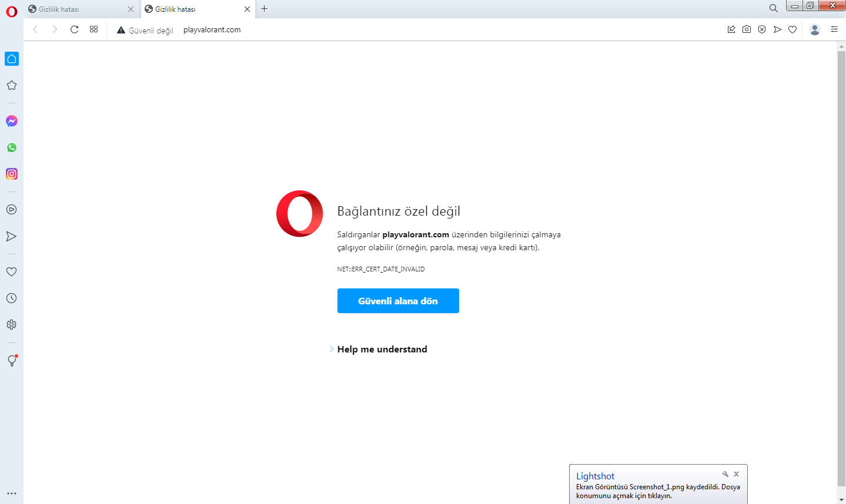Click the scrollbar up arrow
The height and width of the screenshot is (504, 846).
(x=841, y=46)
